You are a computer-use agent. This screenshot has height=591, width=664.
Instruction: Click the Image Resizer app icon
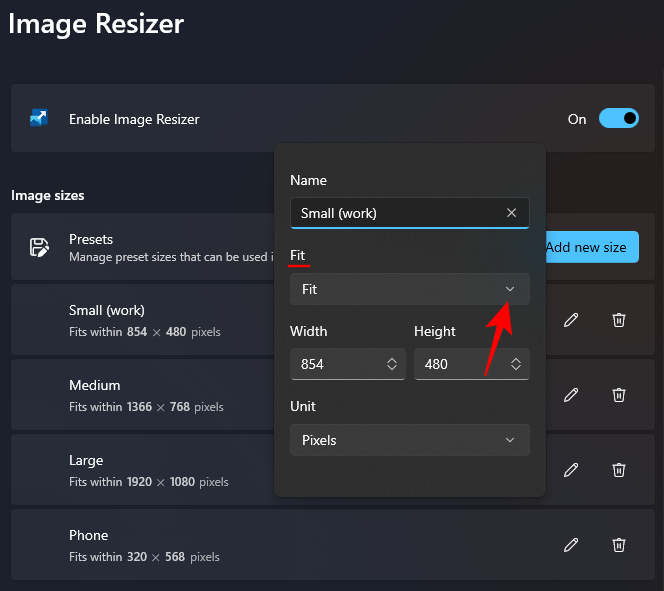tap(39, 119)
